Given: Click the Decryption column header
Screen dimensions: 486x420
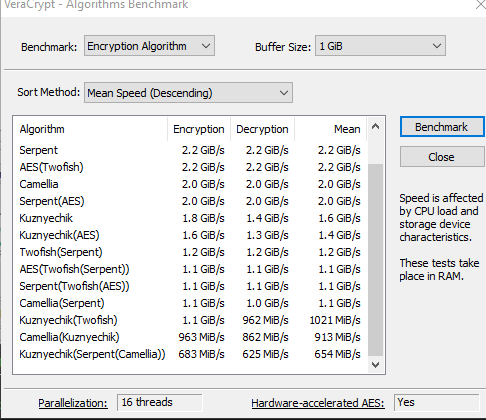Looking at the screenshot, I should click(x=262, y=129).
